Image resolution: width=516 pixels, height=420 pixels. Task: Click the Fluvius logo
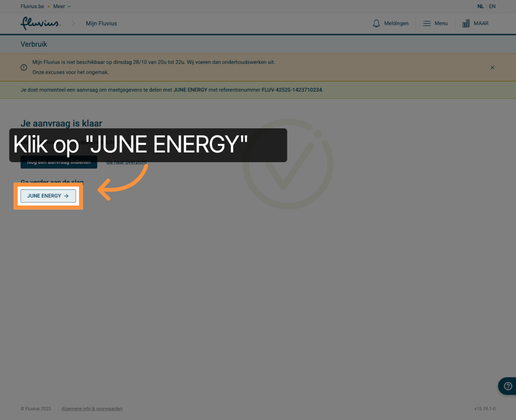click(40, 23)
